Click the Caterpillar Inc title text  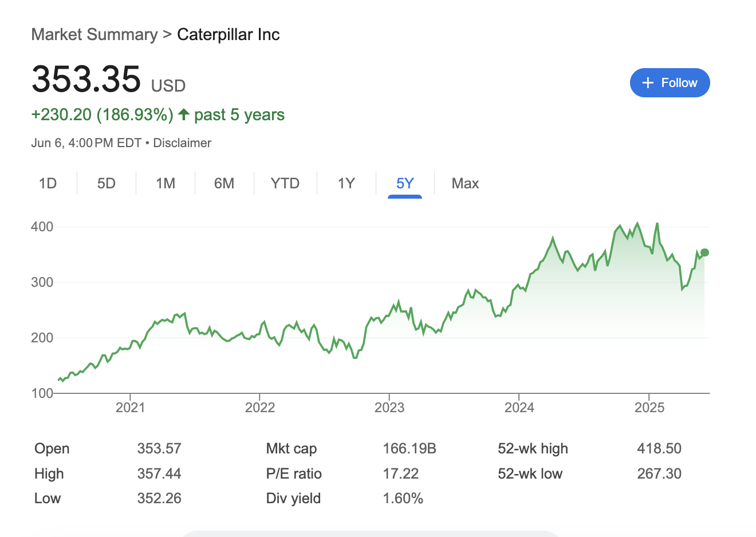tap(229, 34)
